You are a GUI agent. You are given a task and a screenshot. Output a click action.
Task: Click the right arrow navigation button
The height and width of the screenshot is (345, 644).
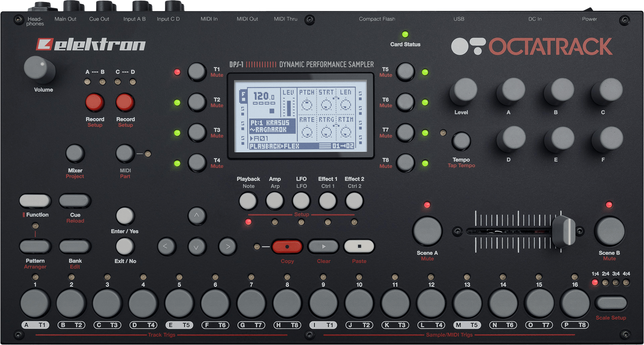[227, 247]
